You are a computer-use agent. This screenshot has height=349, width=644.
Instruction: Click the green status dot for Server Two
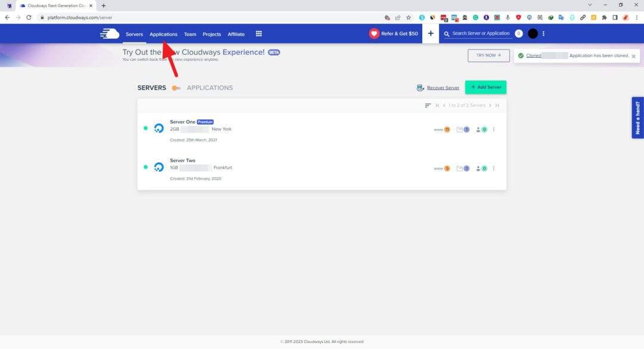point(145,167)
